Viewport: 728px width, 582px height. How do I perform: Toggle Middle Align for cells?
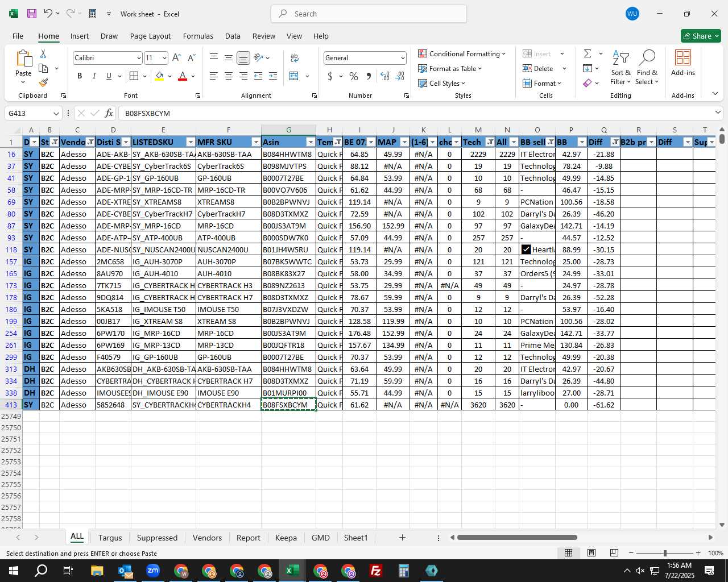tap(229, 58)
